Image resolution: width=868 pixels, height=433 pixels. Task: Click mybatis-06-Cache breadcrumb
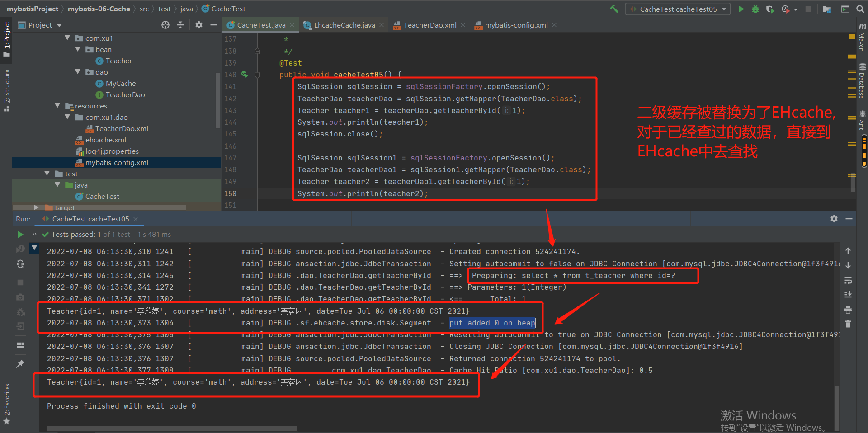(99, 9)
